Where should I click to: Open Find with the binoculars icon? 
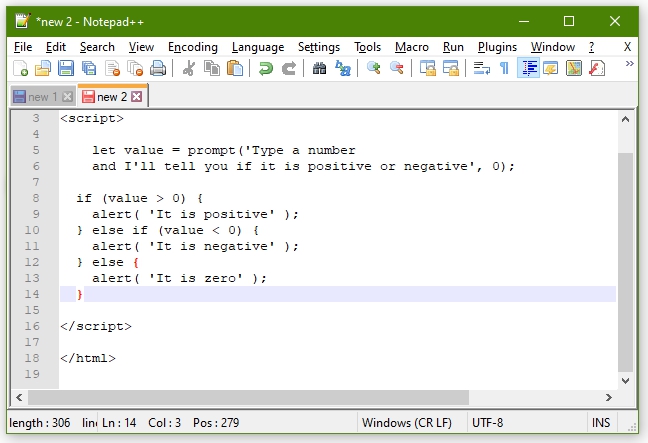319,69
